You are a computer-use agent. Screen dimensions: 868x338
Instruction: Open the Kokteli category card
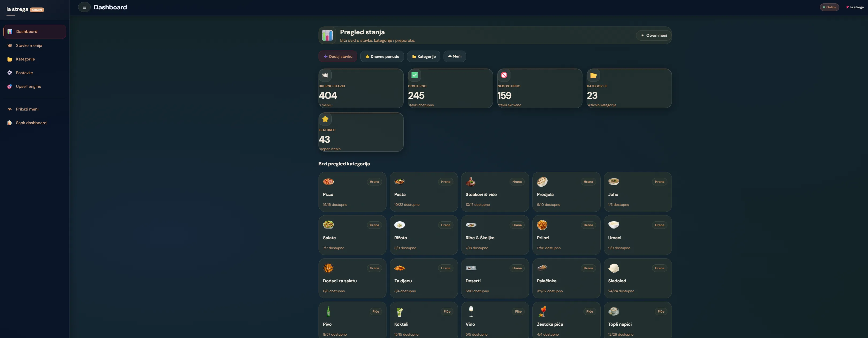point(423,320)
